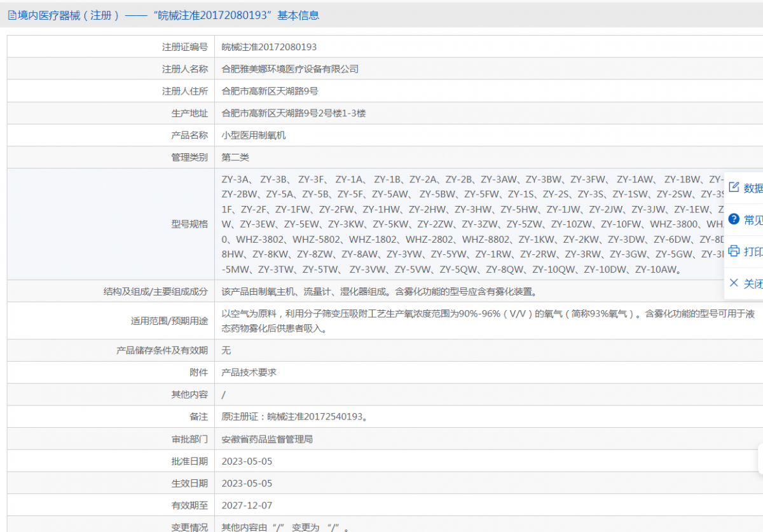Viewport: 763px width, 532px height.
Task: Click the model list starting with ZY-3A
Action: (473, 224)
